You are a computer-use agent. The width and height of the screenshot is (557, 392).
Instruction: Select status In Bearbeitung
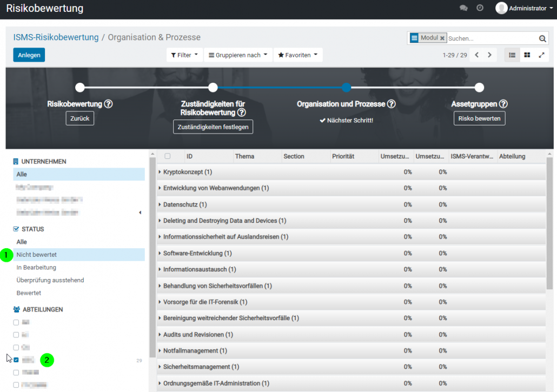[x=36, y=268]
